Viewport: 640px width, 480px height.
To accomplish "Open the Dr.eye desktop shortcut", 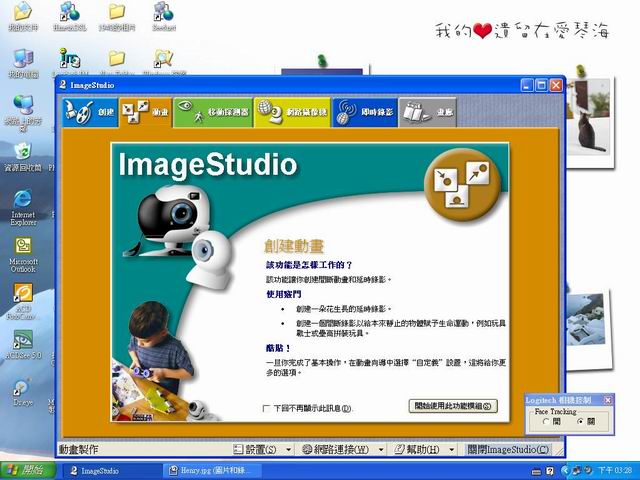I will pyautogui.click(x=23, y=393).
